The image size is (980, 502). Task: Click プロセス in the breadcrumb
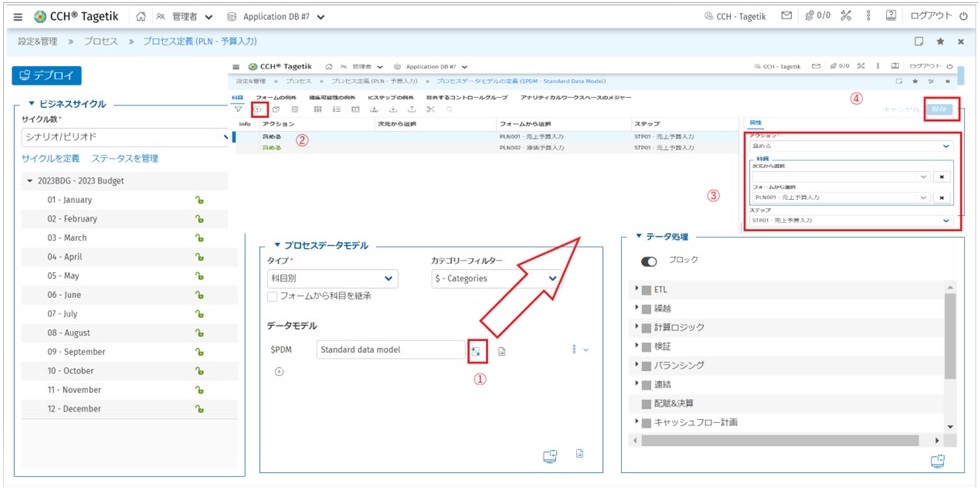tap(99, 42)
